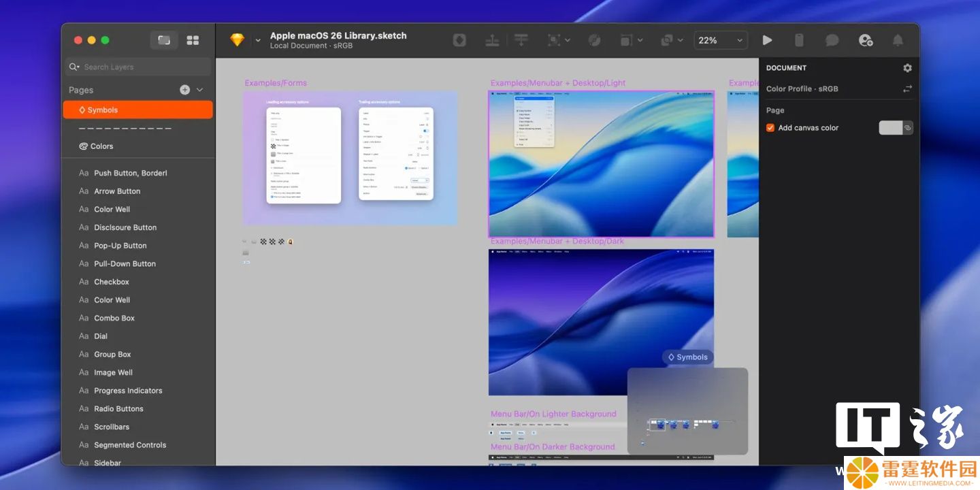
Task: Click the Desktop/Dark wallpaper artboard
Action: tap(602, 322)
